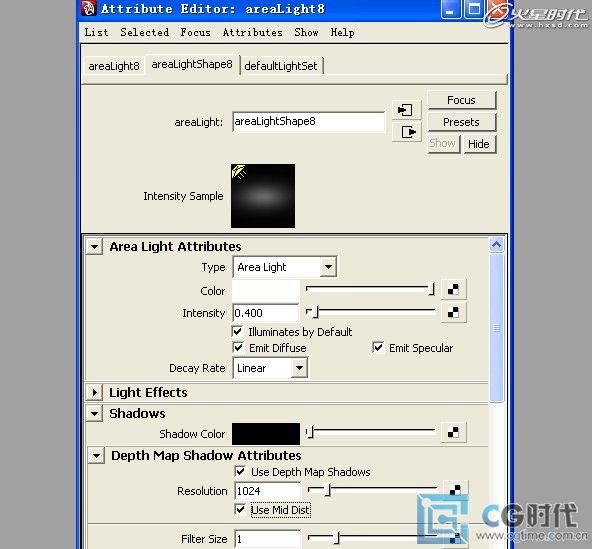Open map button for Resolution attribute
This screenshot has height=549, width=592.
(455, 490)
